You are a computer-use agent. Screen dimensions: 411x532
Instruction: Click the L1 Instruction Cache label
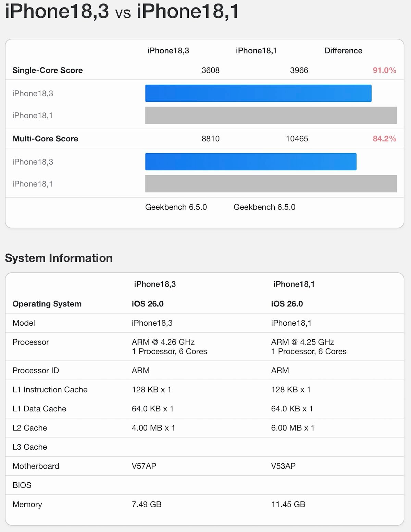[50, 390]
